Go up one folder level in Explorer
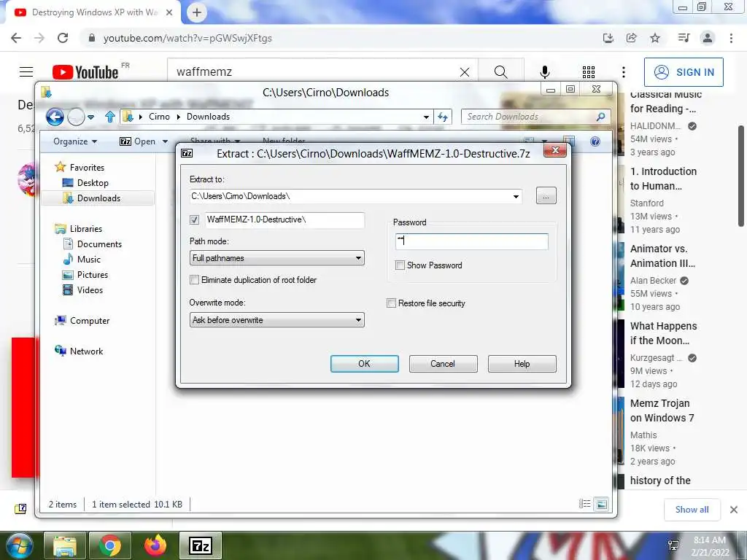Screen dimensions: 747x560 pyautogui.click(x=110, y=117)
